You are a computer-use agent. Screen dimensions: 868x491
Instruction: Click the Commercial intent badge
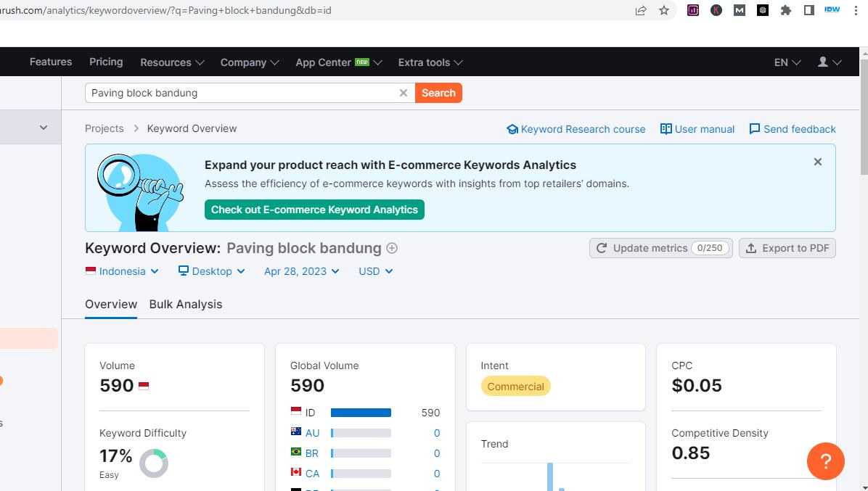(515, 387)
